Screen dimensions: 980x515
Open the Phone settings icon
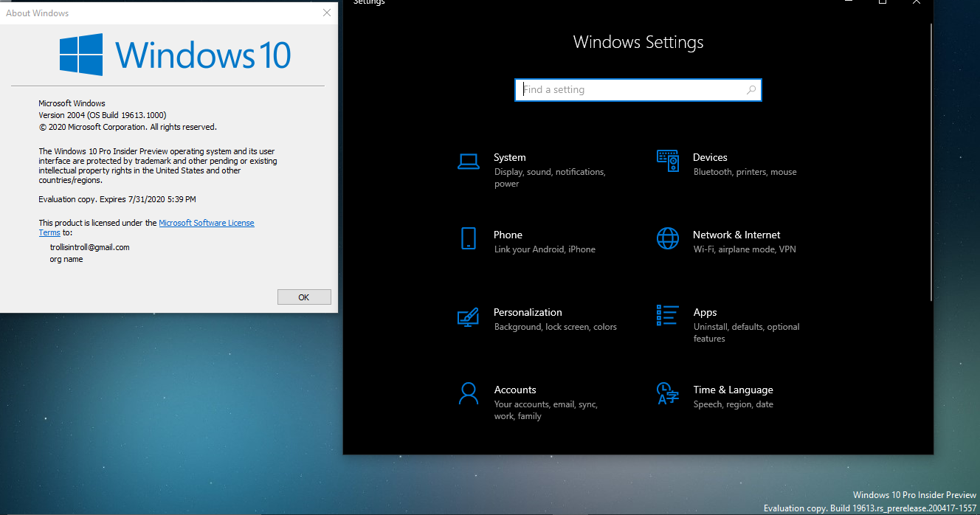pyautogui.click(x=469, y=238)
